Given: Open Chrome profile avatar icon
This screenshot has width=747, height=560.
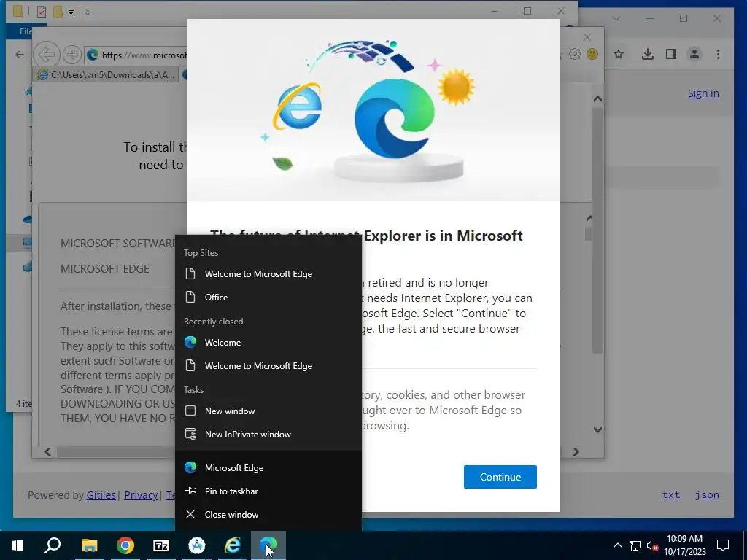Looking at the screenshot, I should click(x=694, y=54).
